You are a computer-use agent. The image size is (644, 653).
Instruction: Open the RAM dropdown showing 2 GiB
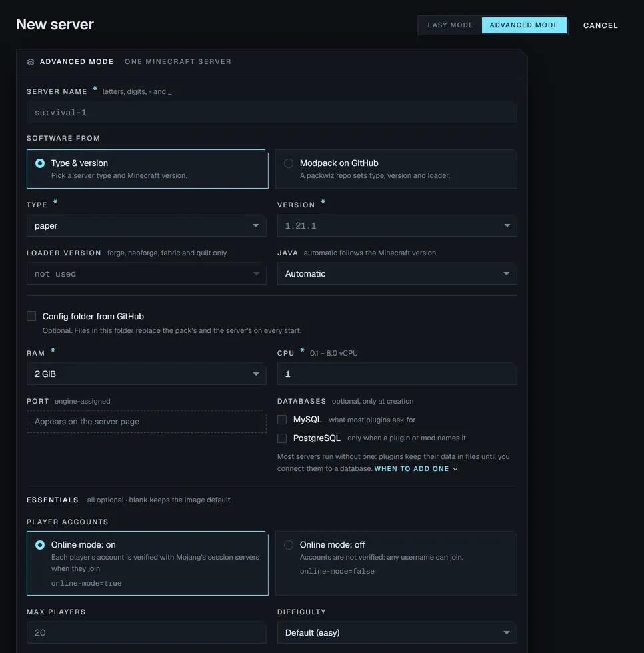tap(146, 374)
